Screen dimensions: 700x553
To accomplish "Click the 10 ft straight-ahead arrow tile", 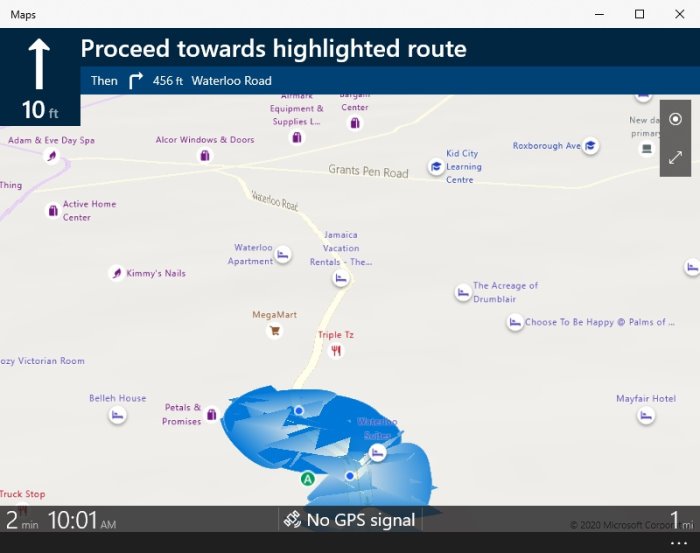I will coord(40,77).
